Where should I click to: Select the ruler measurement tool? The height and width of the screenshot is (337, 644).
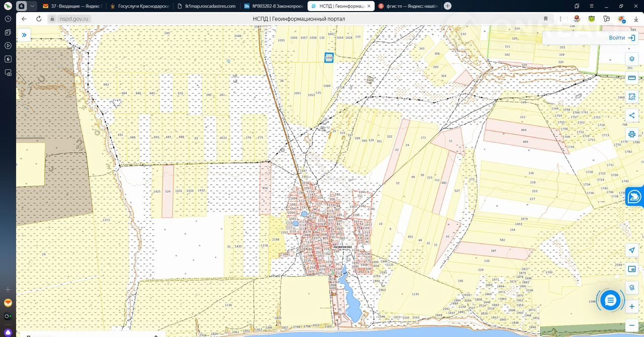point(632,78)
